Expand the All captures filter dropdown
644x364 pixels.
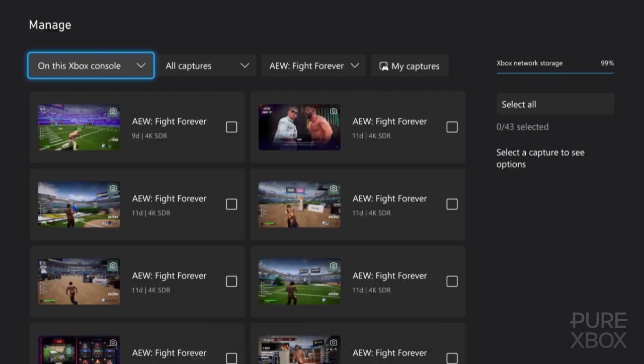(207, 65)
